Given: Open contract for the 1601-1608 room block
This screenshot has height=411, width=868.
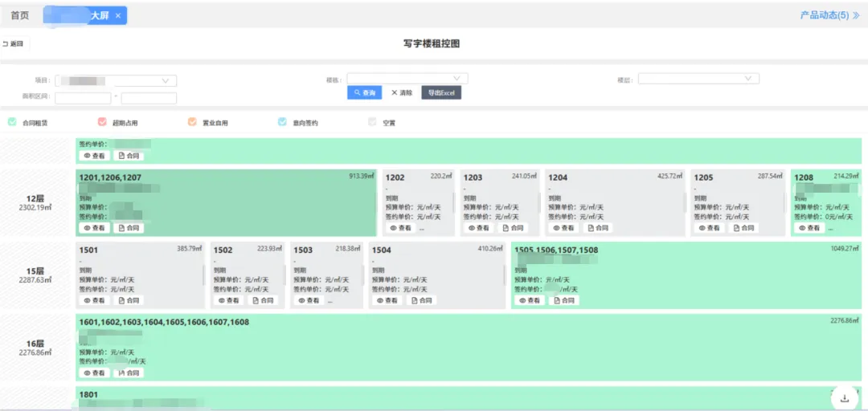Looking at the screenshot, I should 129,372.
